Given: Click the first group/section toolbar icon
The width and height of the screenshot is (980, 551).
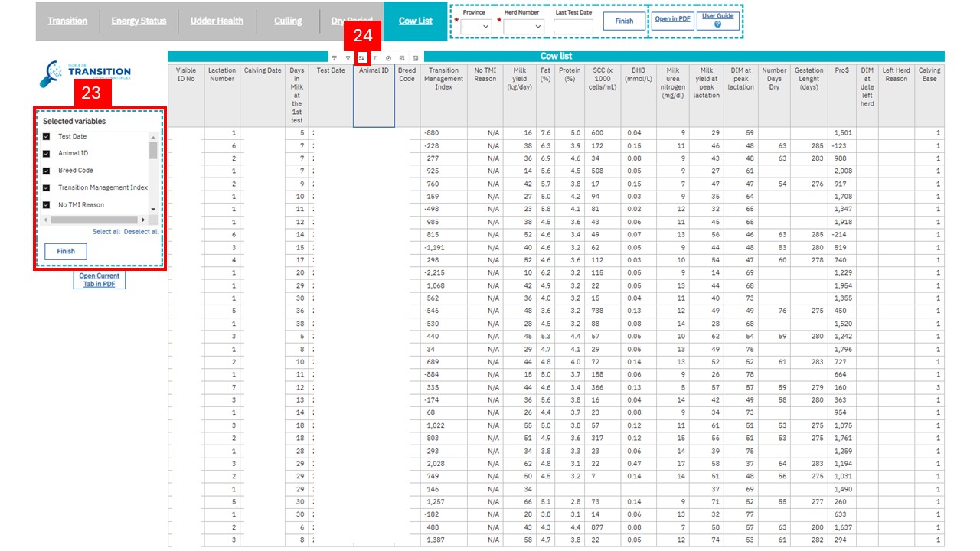Looking at the screenshot, I should pos(334,57).
